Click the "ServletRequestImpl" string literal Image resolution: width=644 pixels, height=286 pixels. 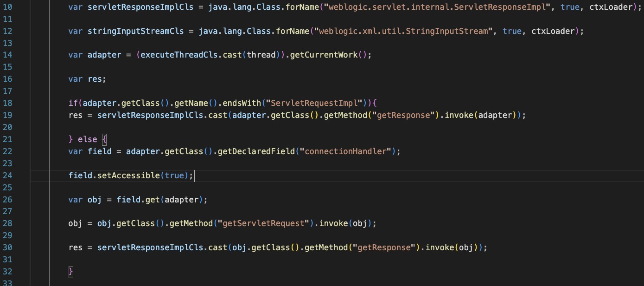click(x=314, y=103)
